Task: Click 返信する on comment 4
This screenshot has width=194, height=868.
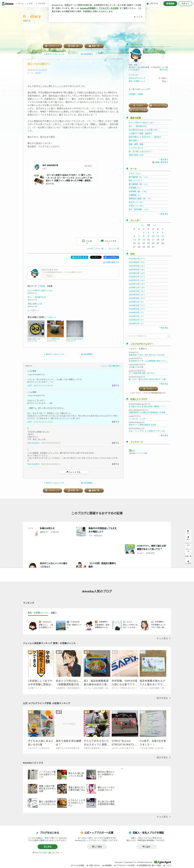Action: 115,385
